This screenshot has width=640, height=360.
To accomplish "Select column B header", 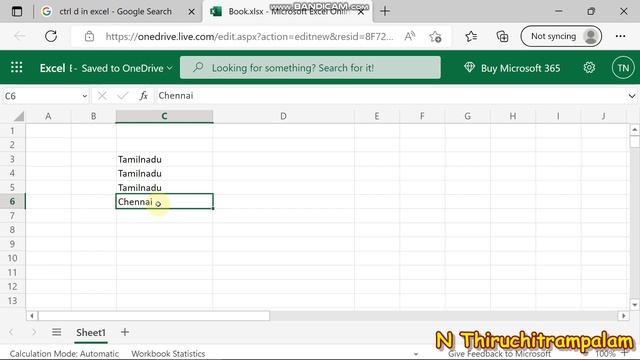I will click(x=93, y=116).
